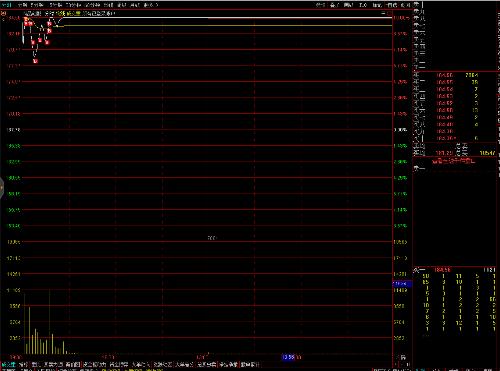Click the gray handle on the left window edge
This screenshot has width=500, height=371.
[x=1, y=187]
